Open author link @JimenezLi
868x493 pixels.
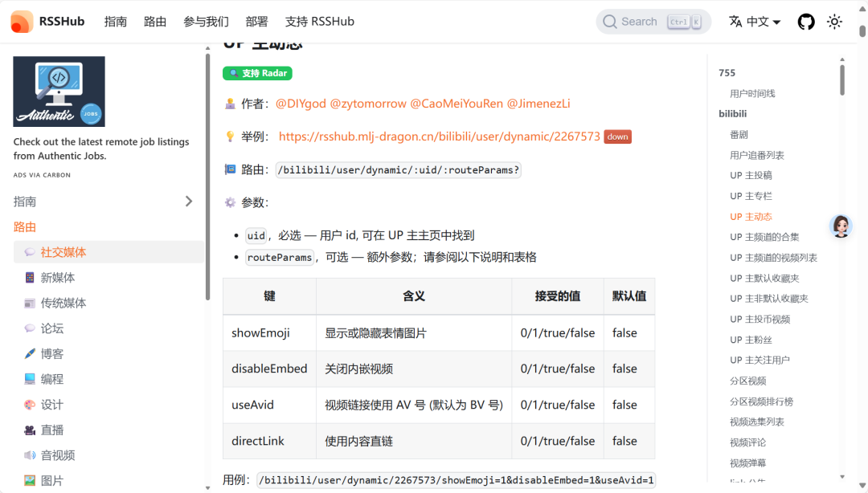pyautogui.click(x=538, y=104)
